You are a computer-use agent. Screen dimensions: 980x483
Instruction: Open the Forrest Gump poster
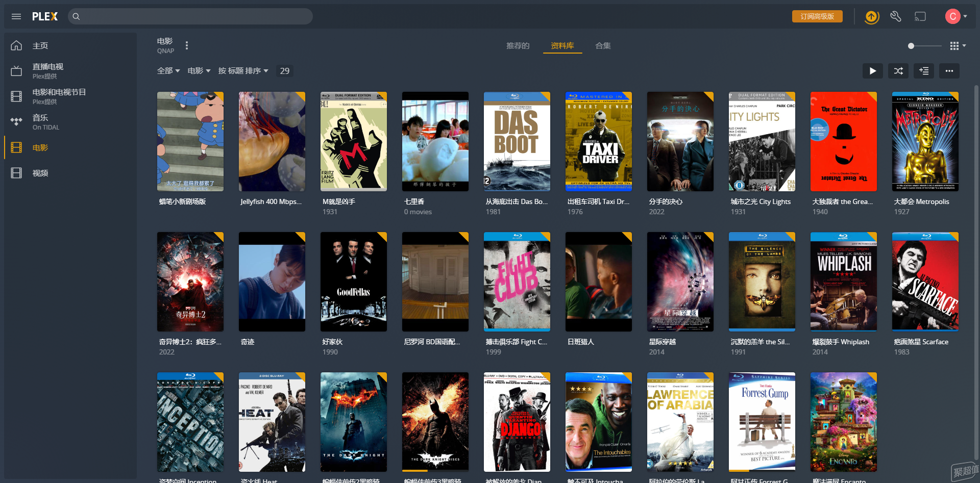pos(762,422)
